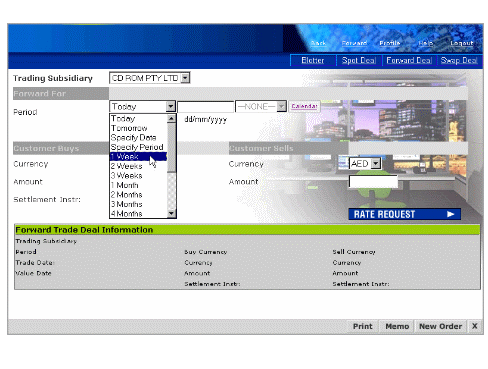Open the disabled NONE dropdown arrow
The image size is (488, 369).
click(x=281, y=106)
